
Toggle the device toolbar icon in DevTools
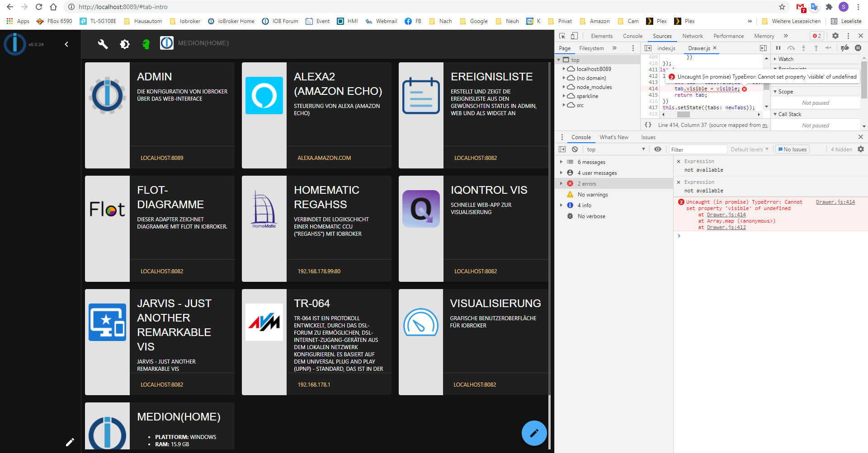tap(574, 36)
